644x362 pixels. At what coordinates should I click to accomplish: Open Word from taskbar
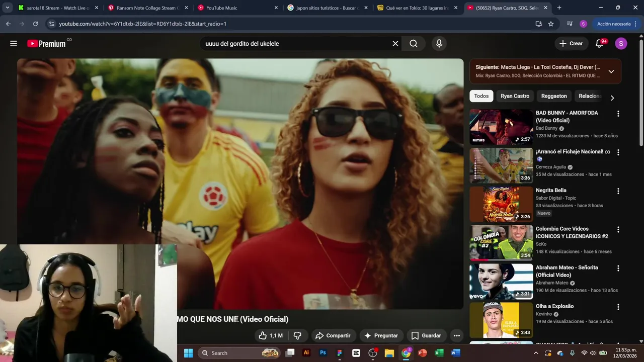pyautogui.click(x=456, y=353)
